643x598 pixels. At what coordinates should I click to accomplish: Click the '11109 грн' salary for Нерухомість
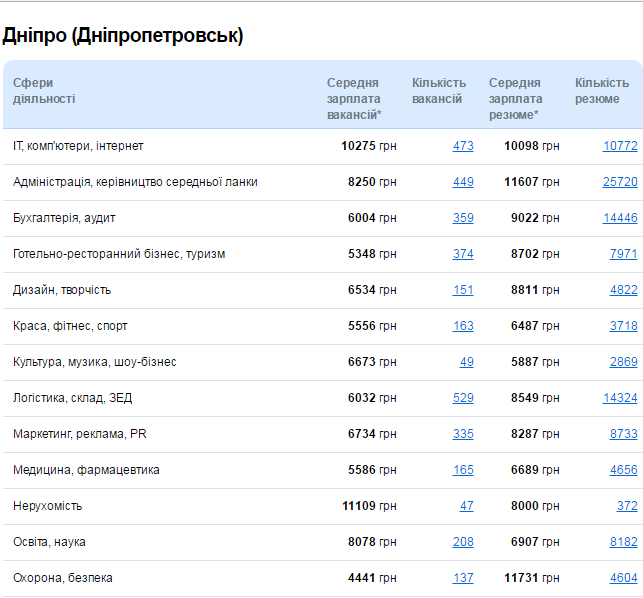pyautogui.click(x=369, y=506)
